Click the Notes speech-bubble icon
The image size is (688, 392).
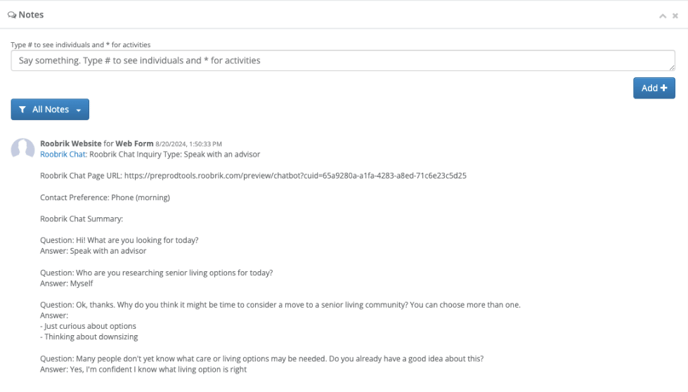pos(12,15)
